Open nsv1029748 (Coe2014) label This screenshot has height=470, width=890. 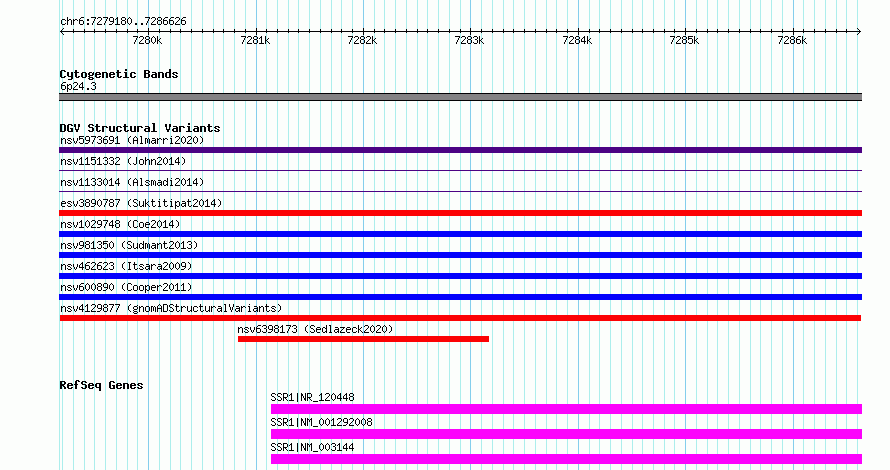(120, 224)
